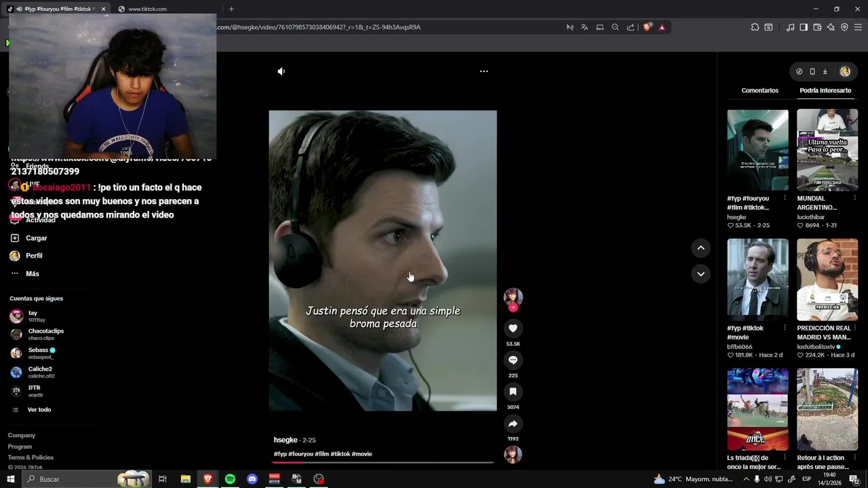Image resolution: width=868 pixels, height=488 pixels.
Task: Like the video with the heart icon
Action: click(513, 328)
